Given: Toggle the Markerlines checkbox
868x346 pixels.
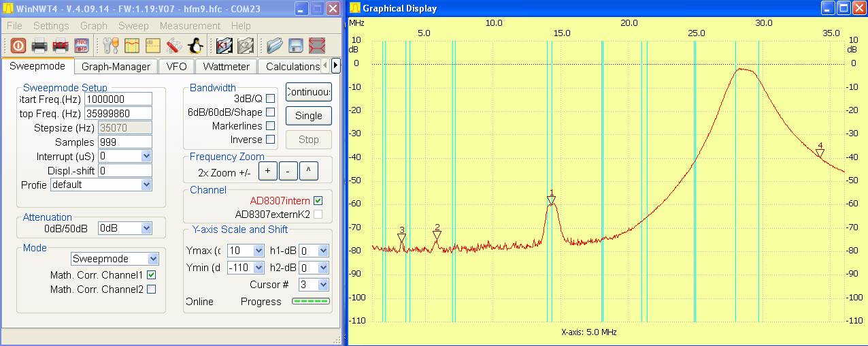Looking at the screenshot, I should point(270,126).
